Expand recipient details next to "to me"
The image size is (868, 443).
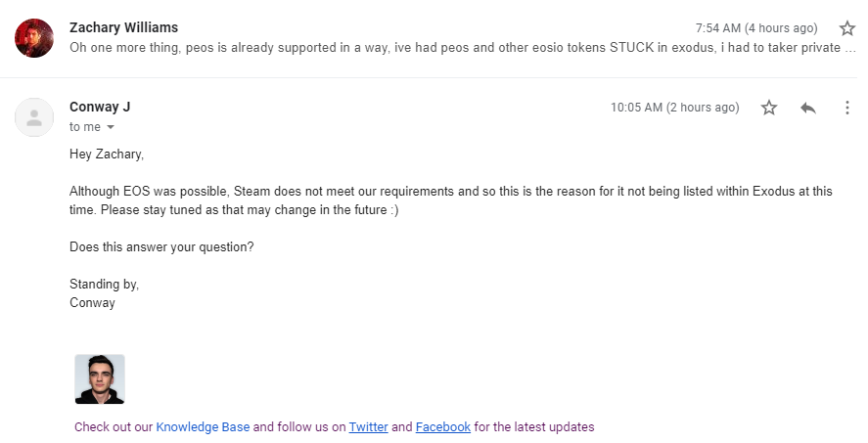tap(111, 127)
